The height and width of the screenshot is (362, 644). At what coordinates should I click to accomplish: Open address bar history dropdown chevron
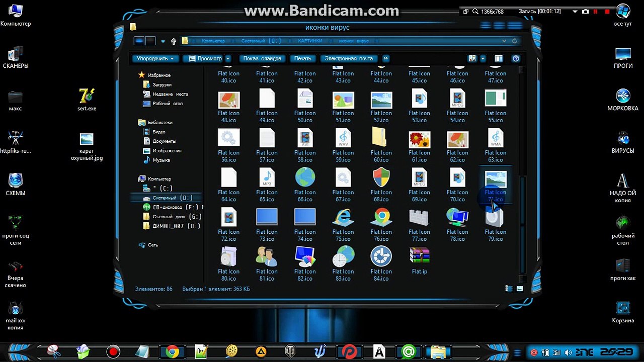(x=504, y=41)
